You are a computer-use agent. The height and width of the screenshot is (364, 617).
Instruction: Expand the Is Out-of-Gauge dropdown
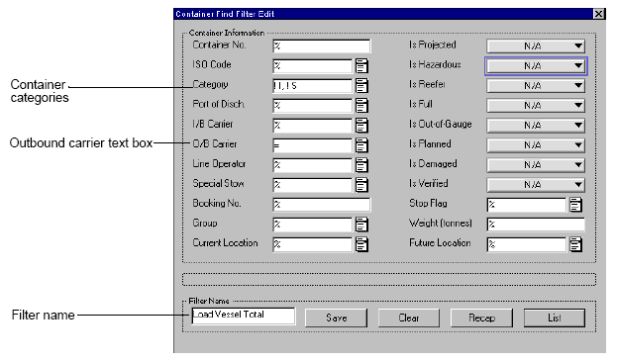(536, 126)
